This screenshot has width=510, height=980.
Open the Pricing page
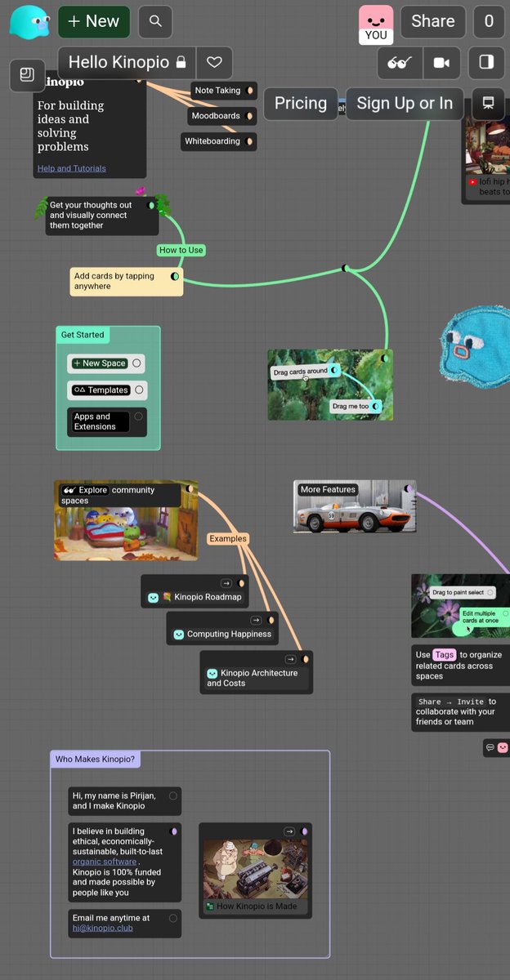pos(300,104)
